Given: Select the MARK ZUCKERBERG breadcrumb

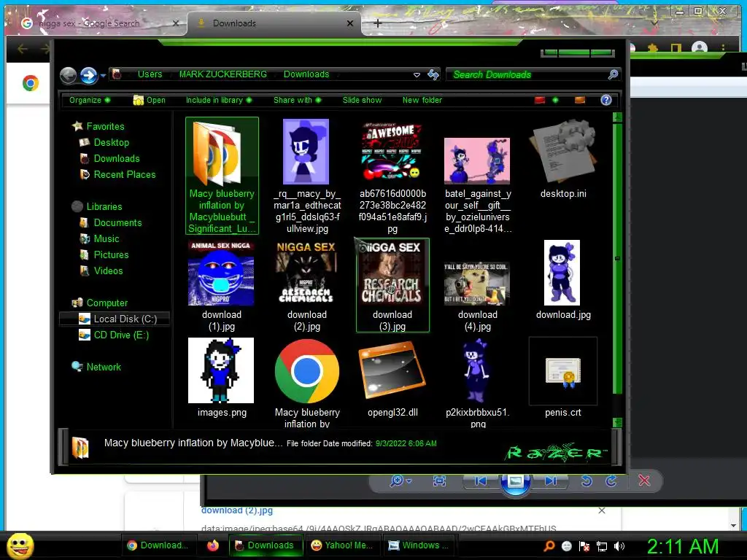Looking at the screenshot, I should coord(223,74).
